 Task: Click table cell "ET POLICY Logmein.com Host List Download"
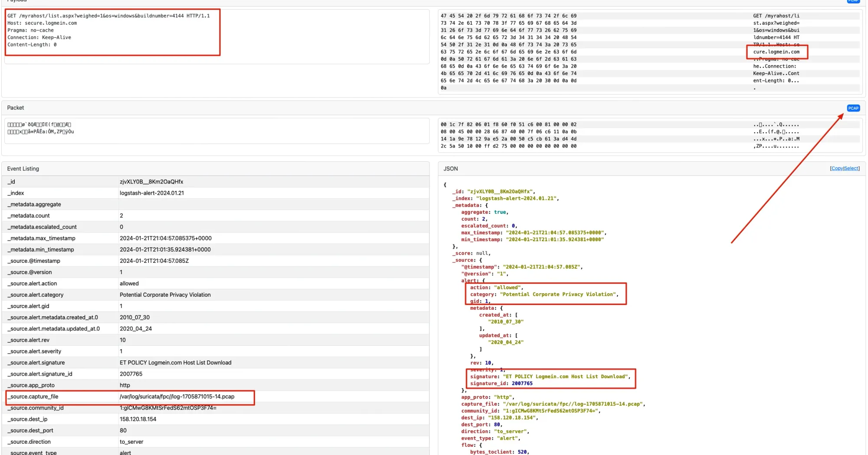175,362
